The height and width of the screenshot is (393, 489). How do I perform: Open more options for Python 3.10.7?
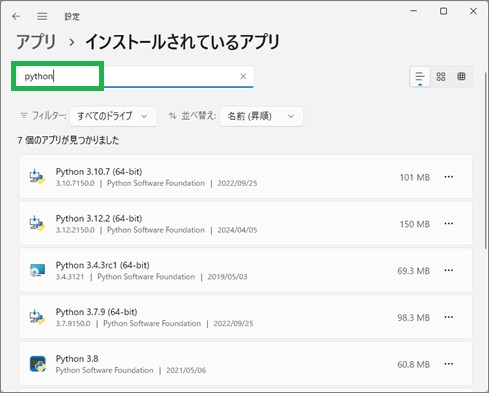tap(449, 177)
